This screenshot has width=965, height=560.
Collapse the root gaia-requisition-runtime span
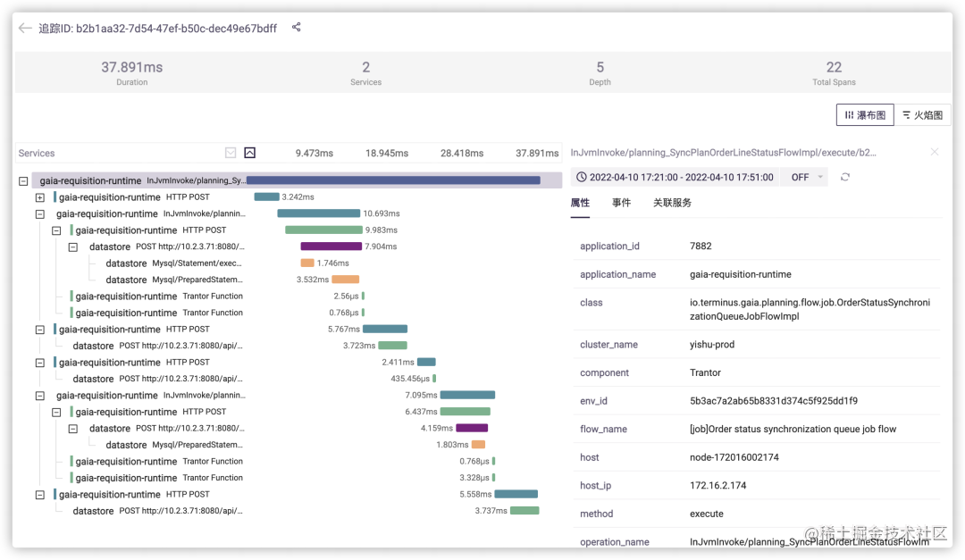pyautogui.click(x=23, y=181)
